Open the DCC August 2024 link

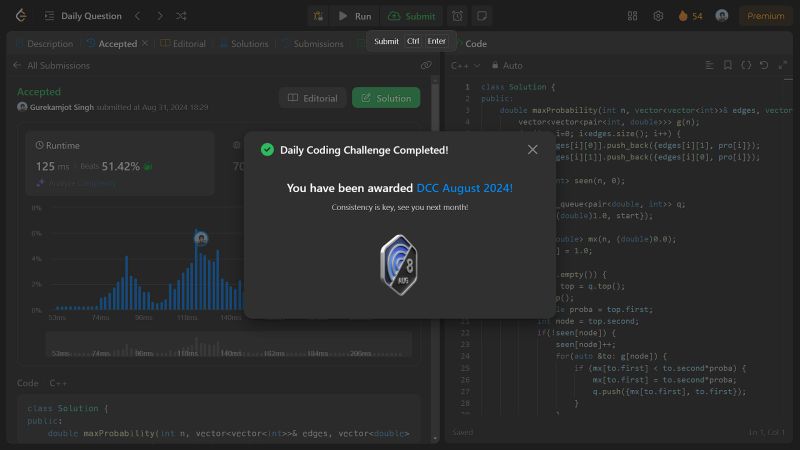point(464,188)
